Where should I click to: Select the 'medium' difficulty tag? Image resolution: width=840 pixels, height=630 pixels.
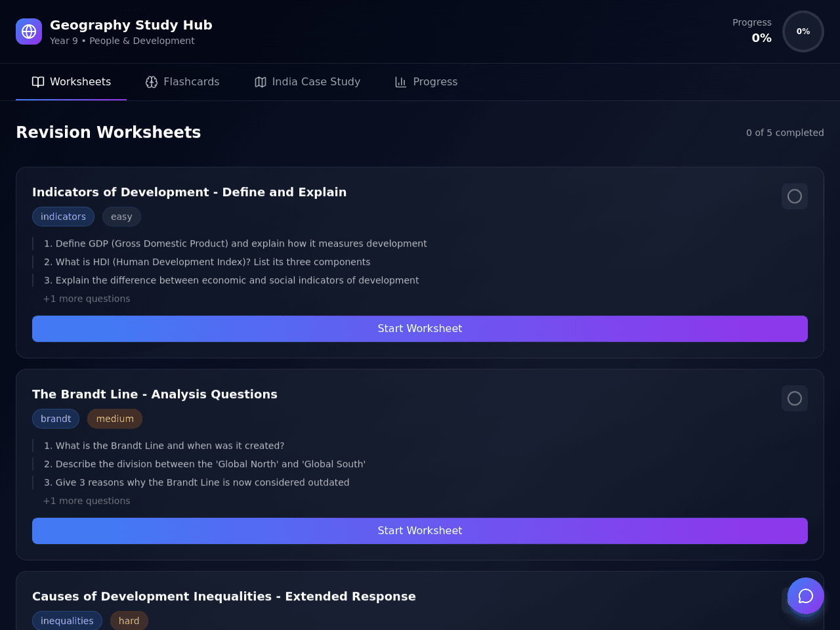pyautogui.click(x=115, y=419)
